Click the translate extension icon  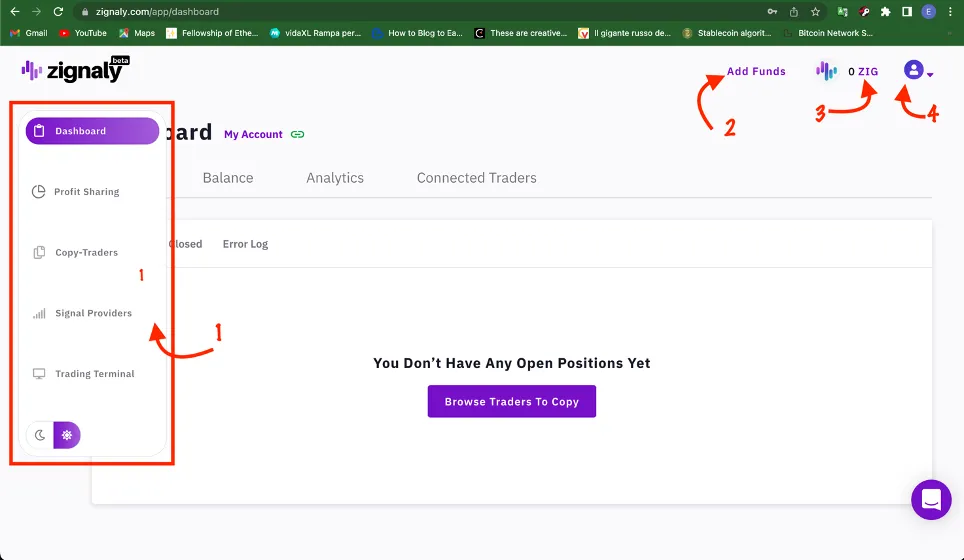(x=842, y=12)
